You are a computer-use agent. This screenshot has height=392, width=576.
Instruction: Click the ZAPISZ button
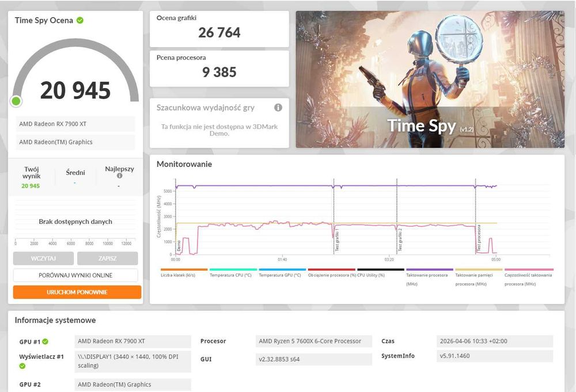coord(107,258)
